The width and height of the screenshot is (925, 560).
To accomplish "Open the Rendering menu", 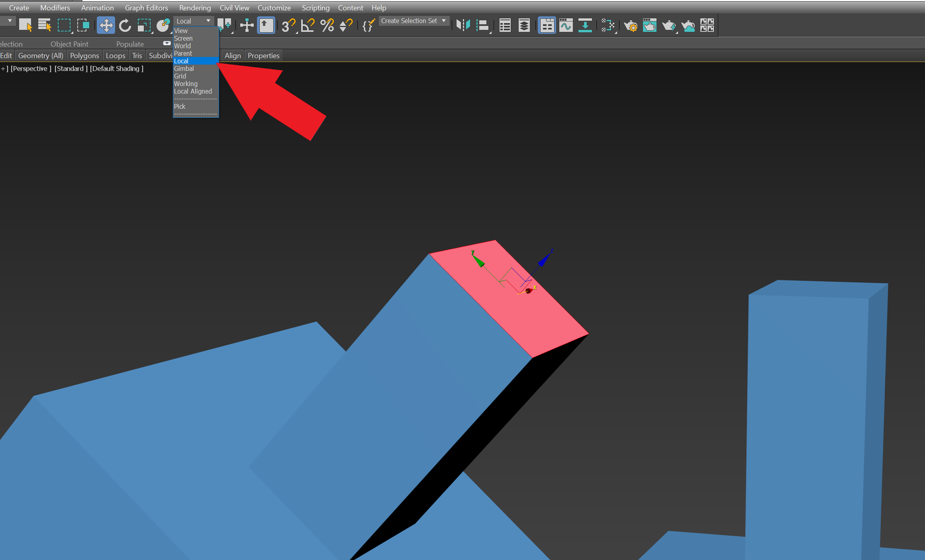I will click(195, 8).
